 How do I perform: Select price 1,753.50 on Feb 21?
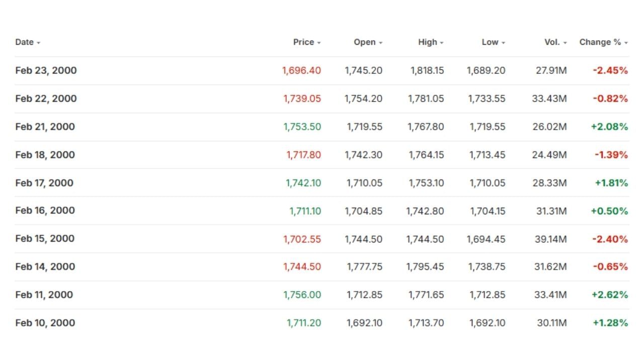302,127
